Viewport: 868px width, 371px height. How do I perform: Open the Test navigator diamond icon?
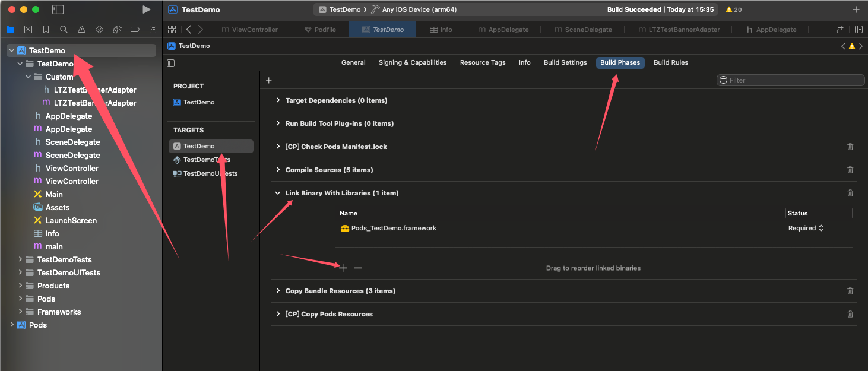(x=99, y=29)
